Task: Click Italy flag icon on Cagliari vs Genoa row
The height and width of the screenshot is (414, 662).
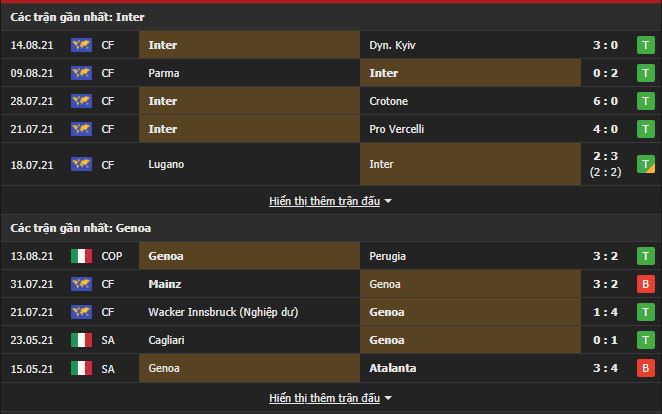Action: click(x=81, y=340)
